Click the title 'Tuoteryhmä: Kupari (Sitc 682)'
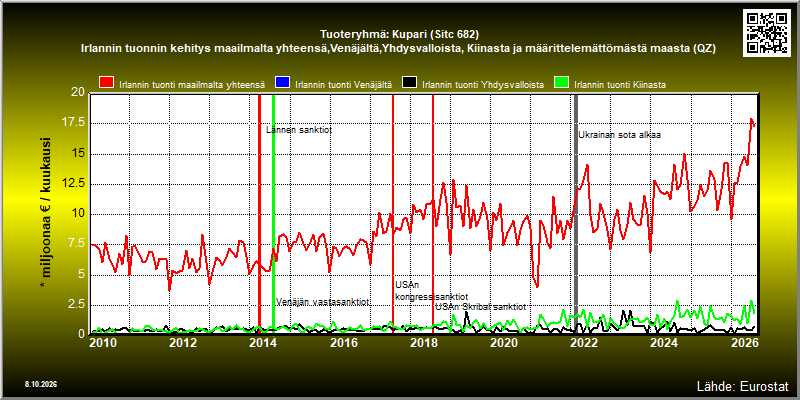800x400 pixels. click(399, 35)
